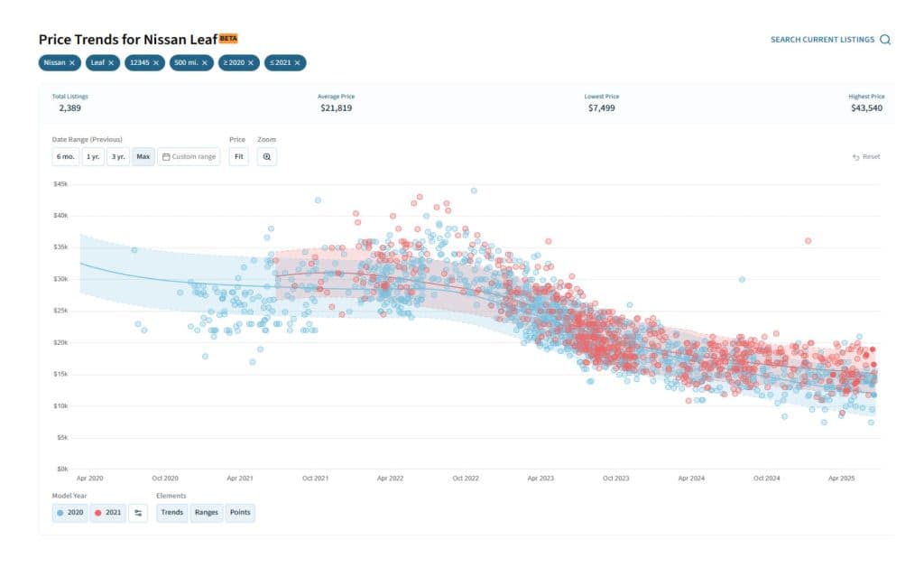Switch to the Max date range view

coord(143,156)
